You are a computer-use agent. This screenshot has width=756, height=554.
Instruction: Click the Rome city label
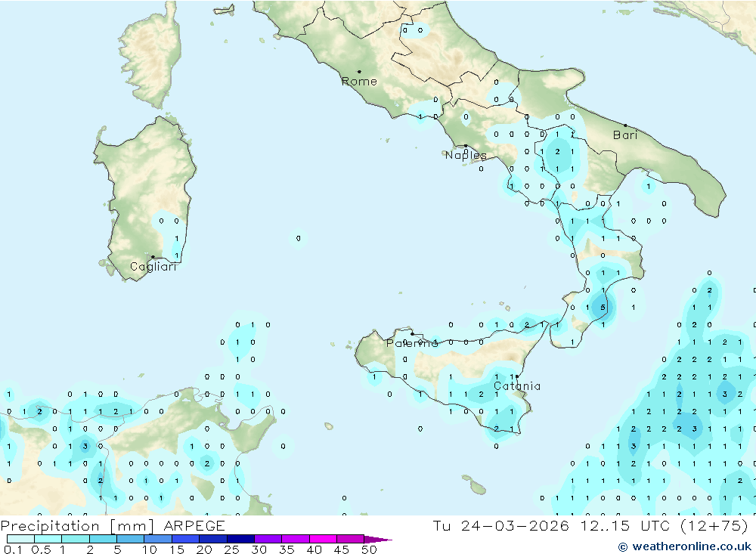(x=359, y=82)
